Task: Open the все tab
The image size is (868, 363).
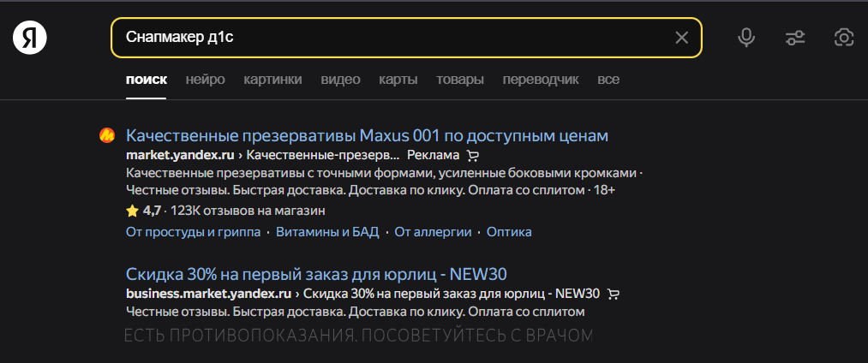Action: point(608,80)
